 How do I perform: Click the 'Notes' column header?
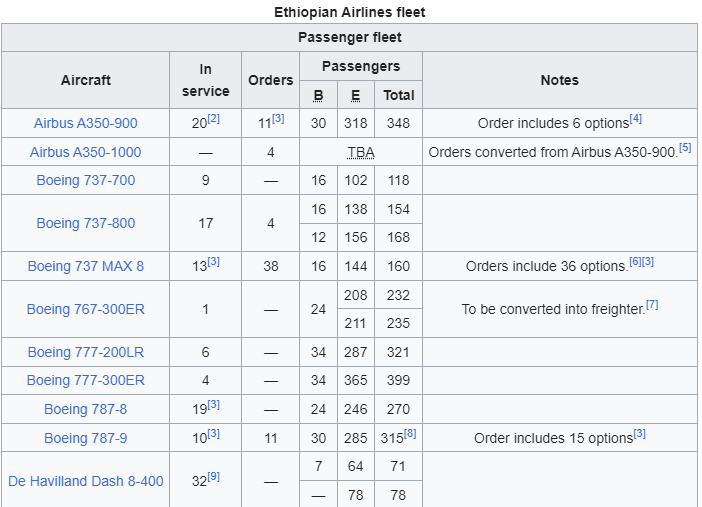click(560, 80)
